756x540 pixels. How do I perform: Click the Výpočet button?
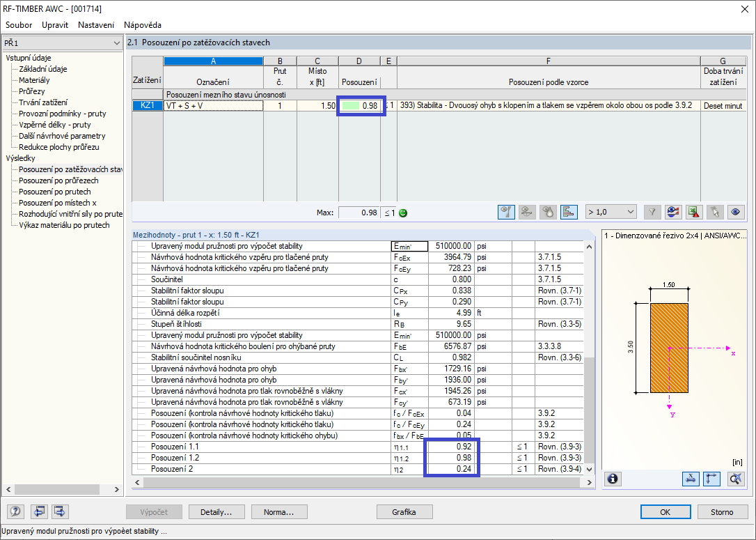coord(155,512)
